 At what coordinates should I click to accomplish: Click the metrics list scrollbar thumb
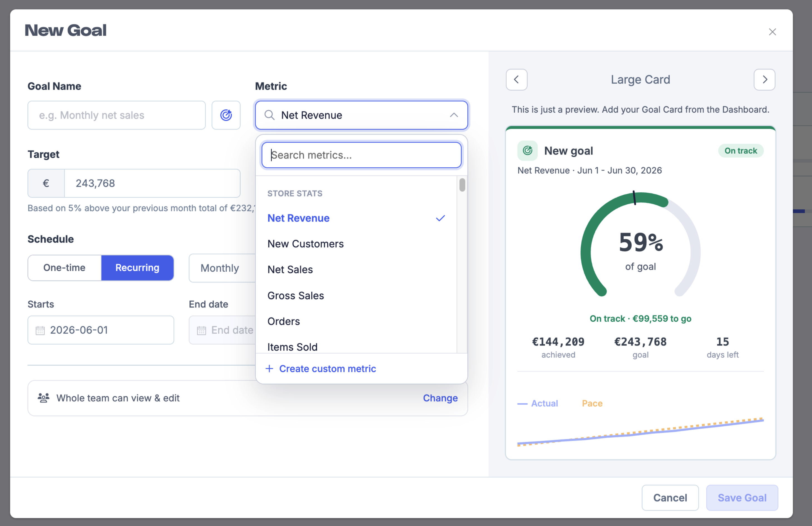462,185
